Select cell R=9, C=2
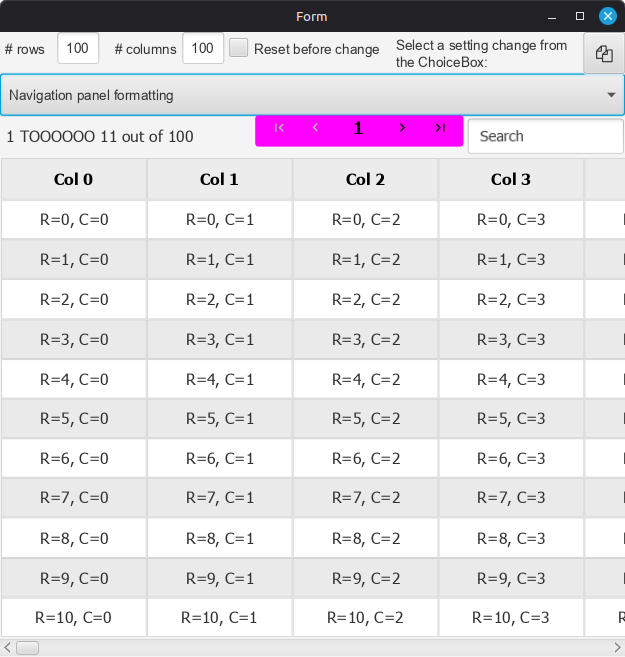This screenshot has width=625, height=657. (365, 579)
